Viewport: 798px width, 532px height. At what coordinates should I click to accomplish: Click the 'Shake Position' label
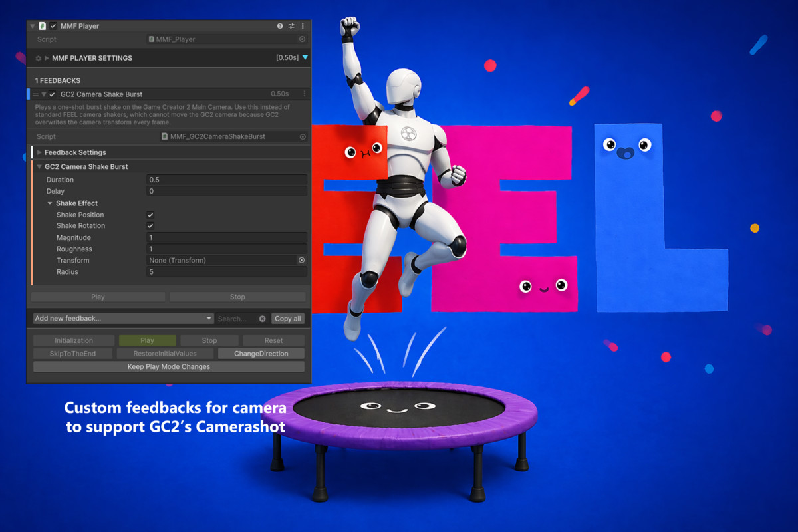(x=80, y=215)
